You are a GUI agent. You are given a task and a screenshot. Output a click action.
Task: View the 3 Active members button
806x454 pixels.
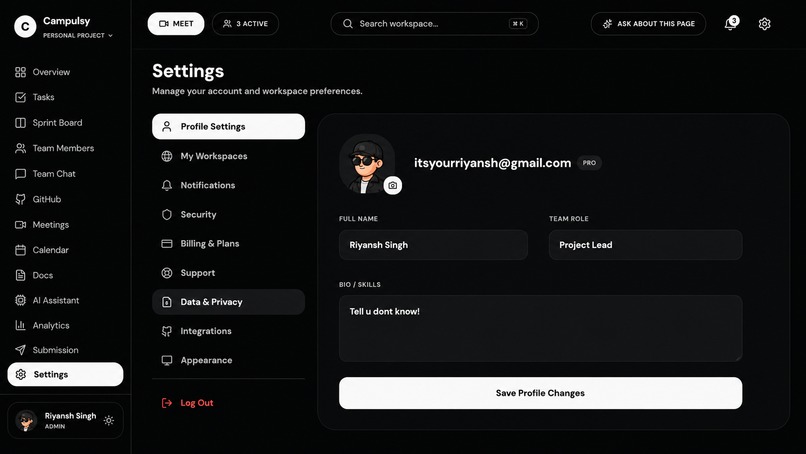click(245, 24)
